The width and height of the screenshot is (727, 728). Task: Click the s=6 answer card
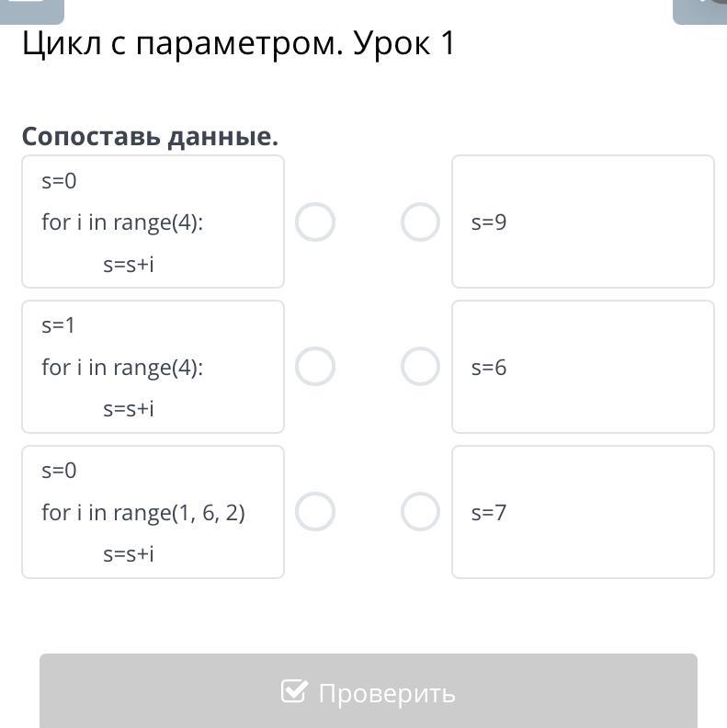(x=583, y=367)
